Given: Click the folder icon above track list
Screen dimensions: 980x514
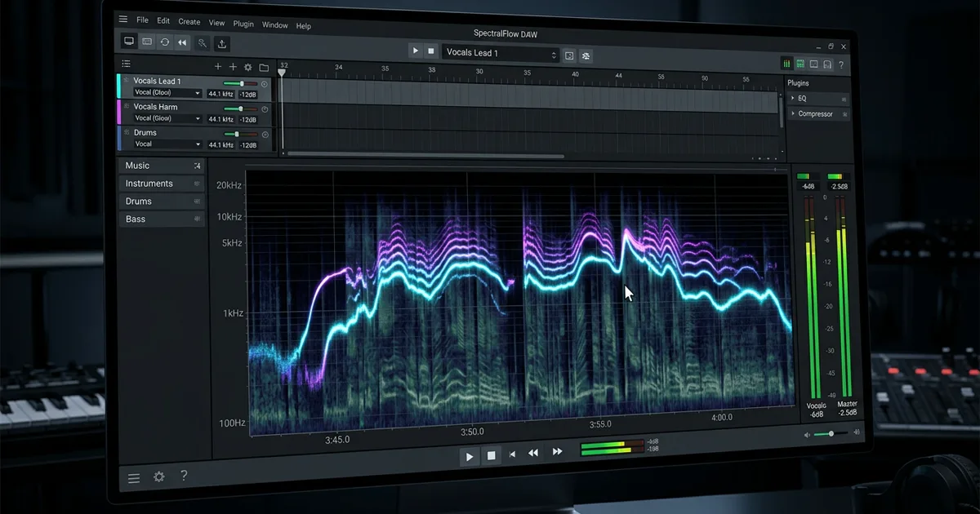Looking at the screenshot, I should coord(264,68).
